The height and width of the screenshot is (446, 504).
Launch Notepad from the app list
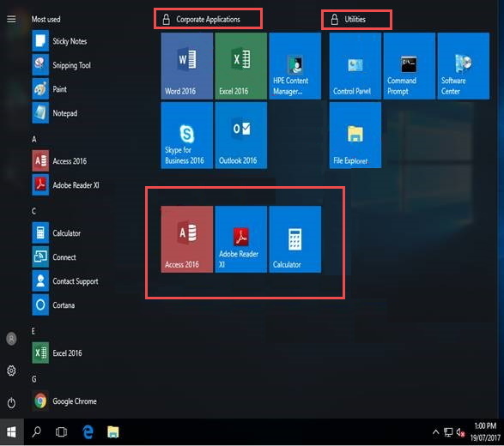point(55,113)
